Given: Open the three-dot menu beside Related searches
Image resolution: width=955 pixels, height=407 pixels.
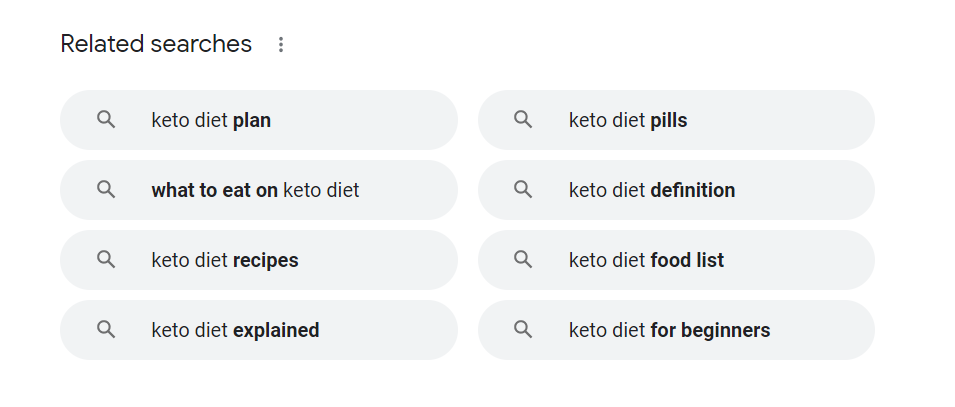Looking at the screenshot, I should 281,44.
